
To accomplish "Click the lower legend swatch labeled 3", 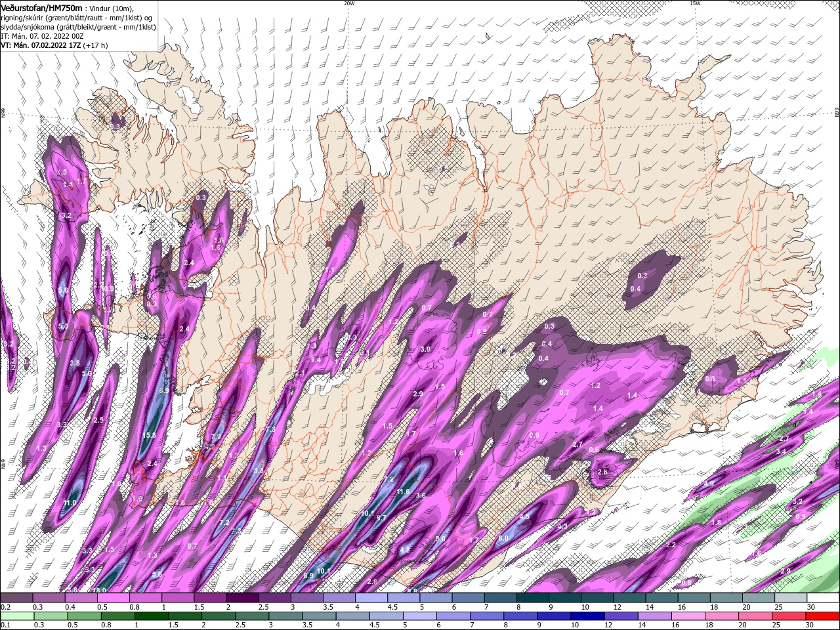I will (x=285, y=616).
